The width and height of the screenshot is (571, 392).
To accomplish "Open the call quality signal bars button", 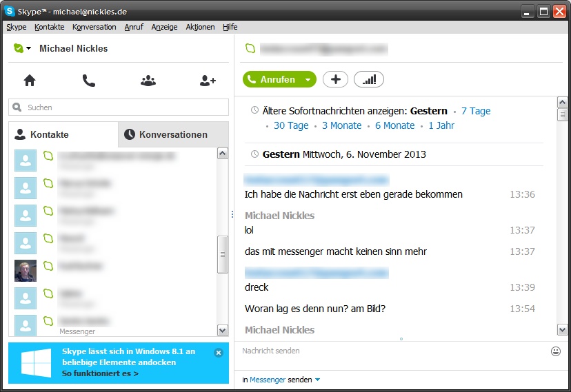I will [x=369, y=79].
